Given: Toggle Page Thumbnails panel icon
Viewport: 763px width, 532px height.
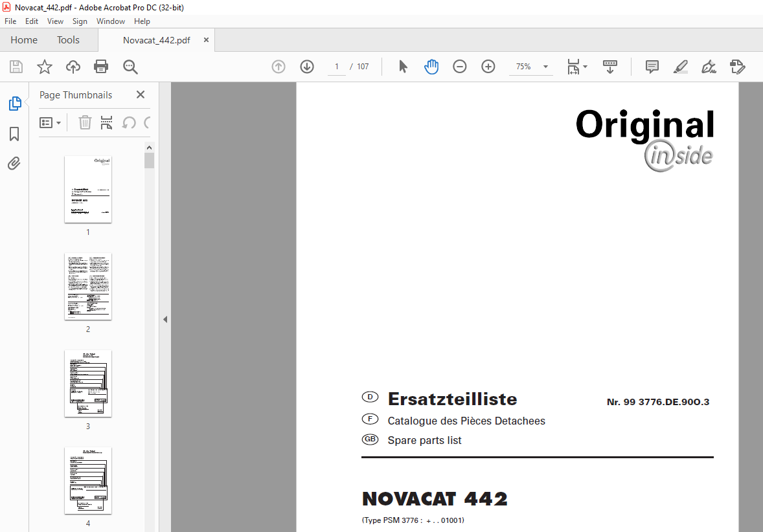Looking at the screenshot, I should [x=15, y=104].
